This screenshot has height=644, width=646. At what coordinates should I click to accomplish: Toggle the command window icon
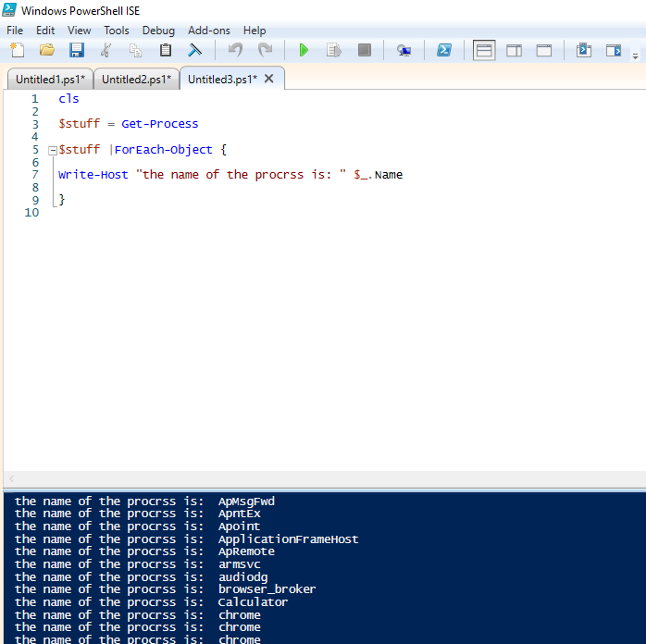point(584,50)
